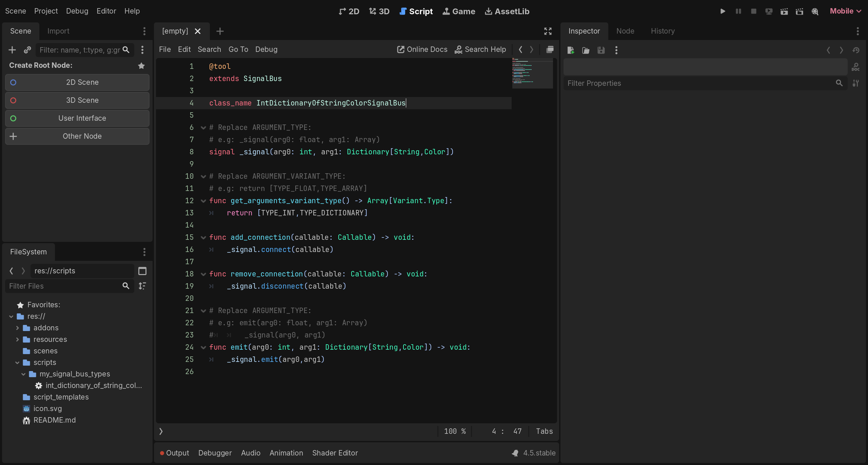868x465 pixels.
Task: Open the floating script window icon
Action: point(550,50)
